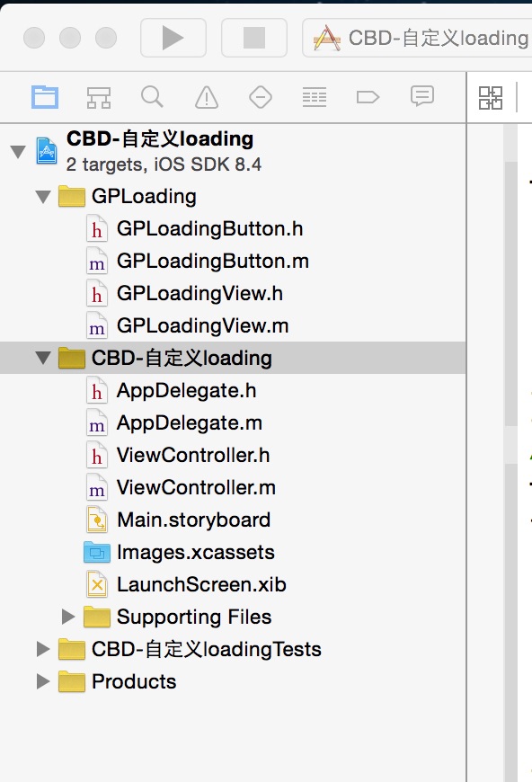Screen dimensions: 532x782
Task: Open the Debug navigator lines icon
Action: [315, 97]
